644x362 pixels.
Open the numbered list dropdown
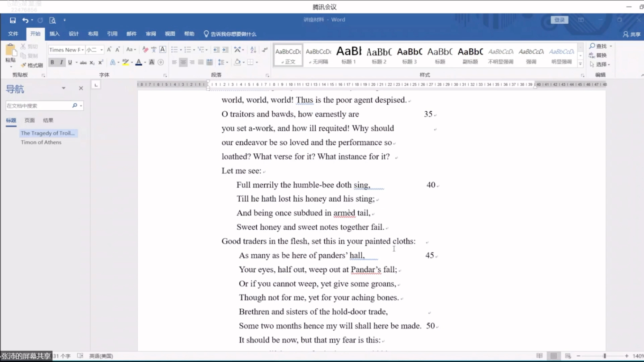[x=194, y=50]
